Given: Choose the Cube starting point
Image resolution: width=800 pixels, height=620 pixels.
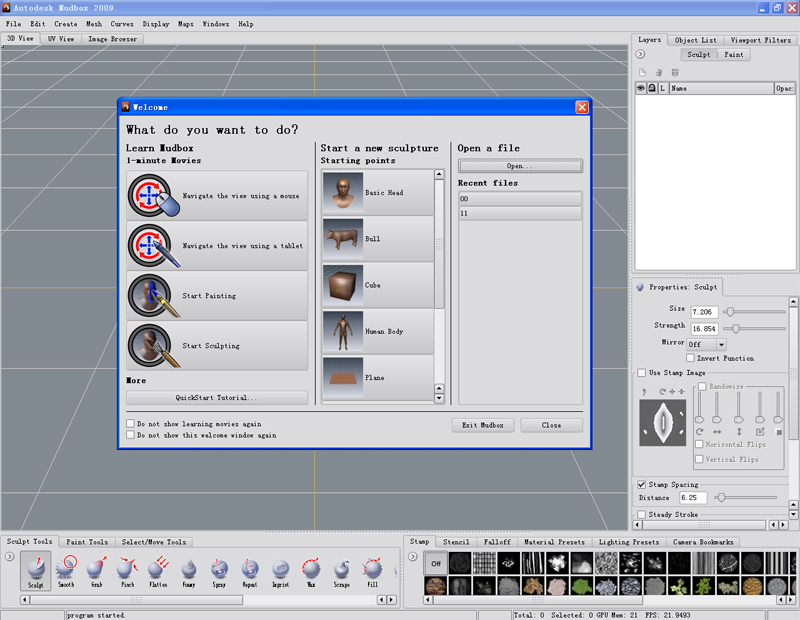Looking at the screenshot, I should tap(378, 285).
